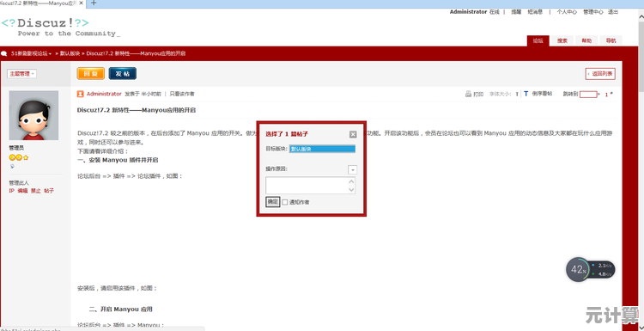The image size is (644, 331).
Task: Switch to the 搜索 tab
Action: 562,40
